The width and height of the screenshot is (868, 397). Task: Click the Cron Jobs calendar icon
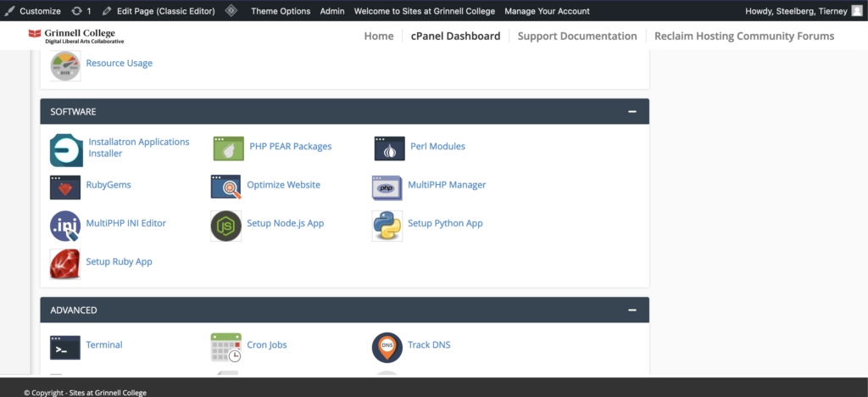pos(225,347)
